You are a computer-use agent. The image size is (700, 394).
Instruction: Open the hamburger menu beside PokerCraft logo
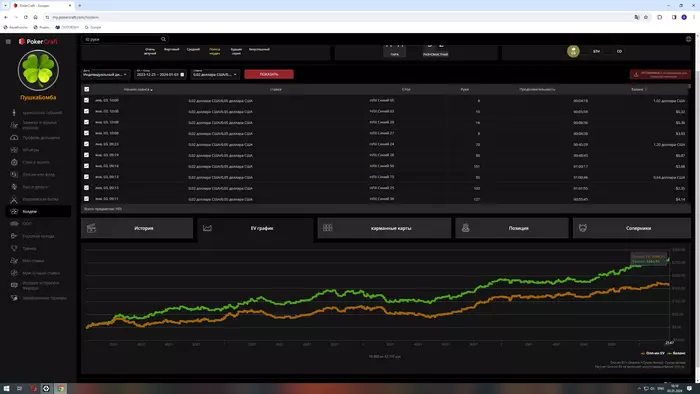point(8,41)
